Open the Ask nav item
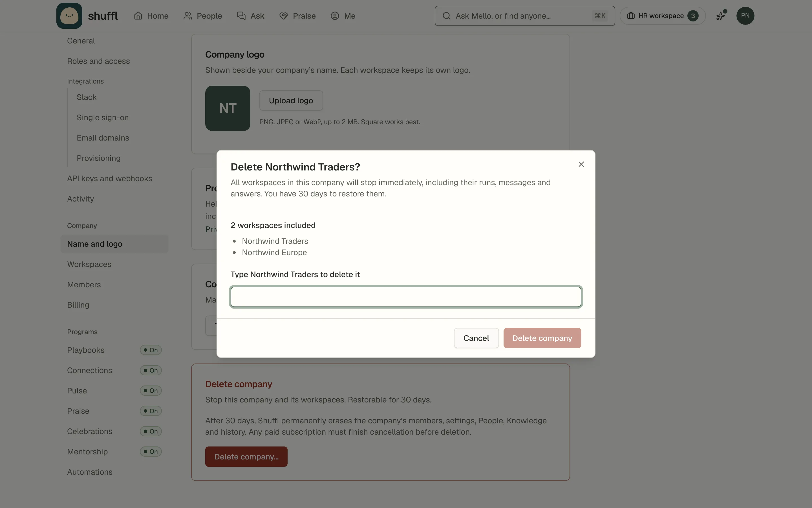 251,16
